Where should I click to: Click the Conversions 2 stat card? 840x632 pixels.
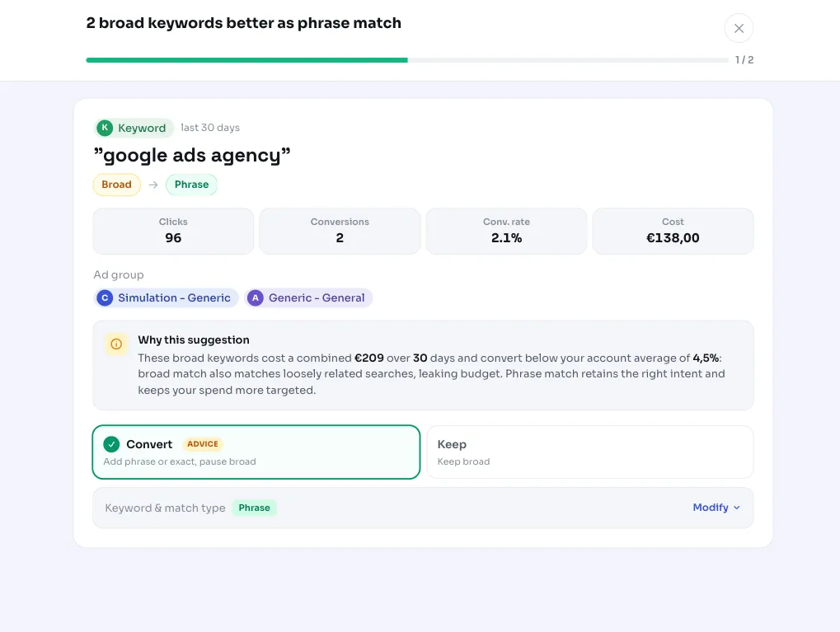[x=340, y=231]
